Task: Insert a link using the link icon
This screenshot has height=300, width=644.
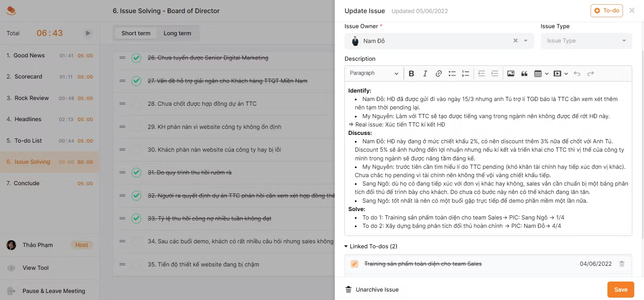Action: 438,73
